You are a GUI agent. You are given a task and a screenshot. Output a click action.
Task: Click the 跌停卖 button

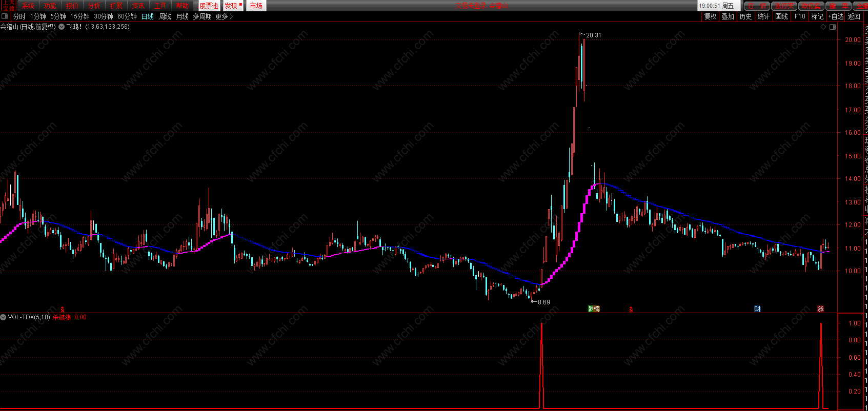click(x=811, y=6)
